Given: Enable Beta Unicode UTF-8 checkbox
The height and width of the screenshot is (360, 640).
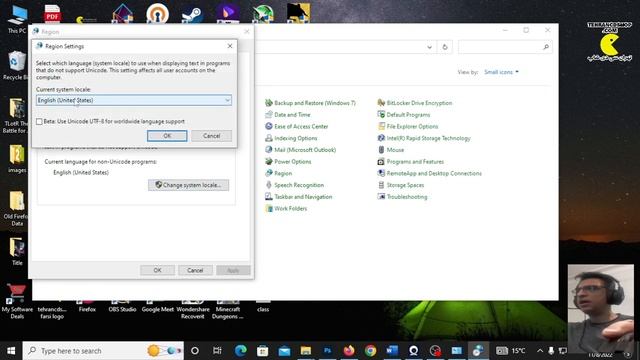Looking at the screenshot, I should [39, 122].
